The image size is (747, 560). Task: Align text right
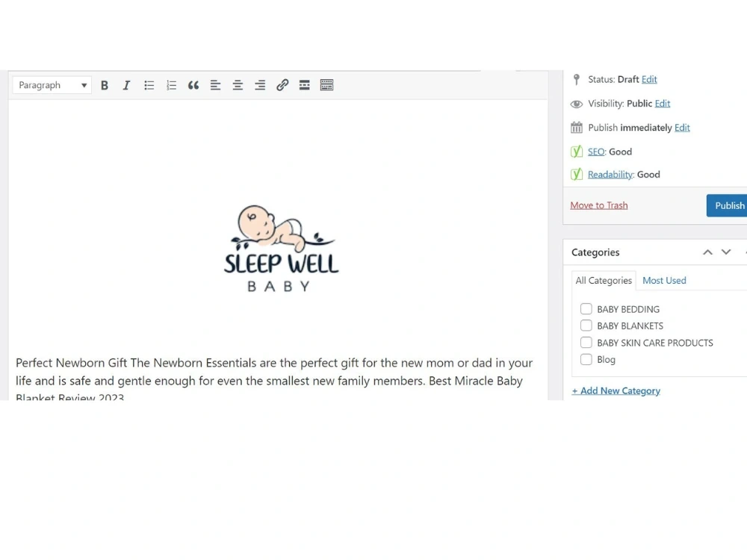[260, 85]
